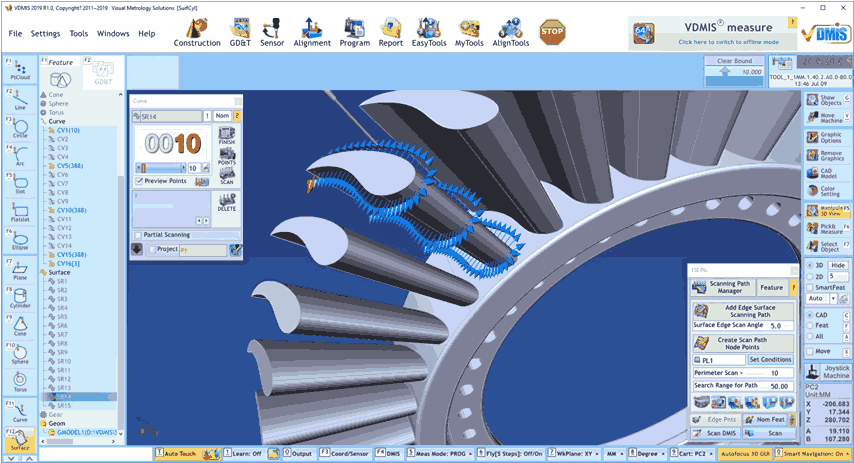This screenshot has width=854, height=463.
Task: Open Graphic Options on right panel
Action: [826, 137]
